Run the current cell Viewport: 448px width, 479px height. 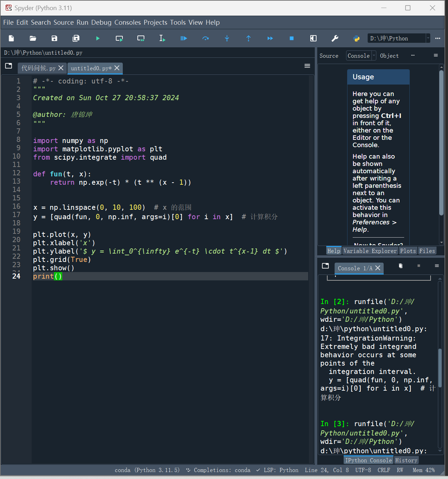pos(119,38)
